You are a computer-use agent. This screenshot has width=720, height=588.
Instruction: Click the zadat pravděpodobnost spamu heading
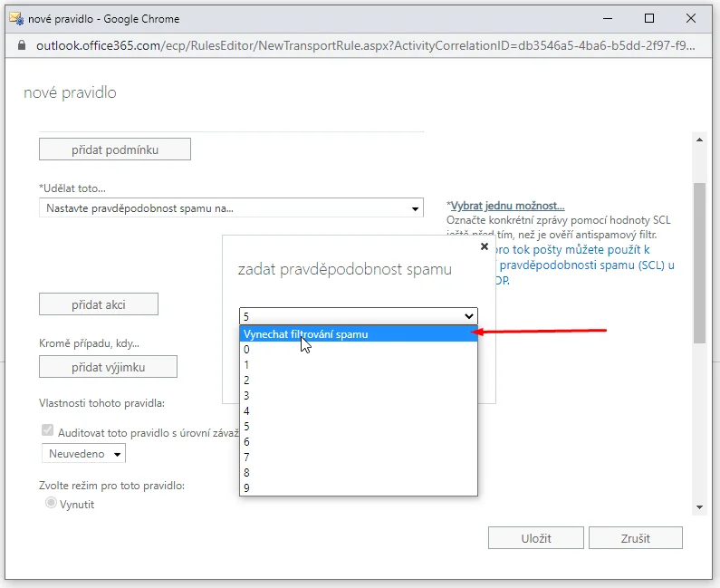tap(344, 269)
